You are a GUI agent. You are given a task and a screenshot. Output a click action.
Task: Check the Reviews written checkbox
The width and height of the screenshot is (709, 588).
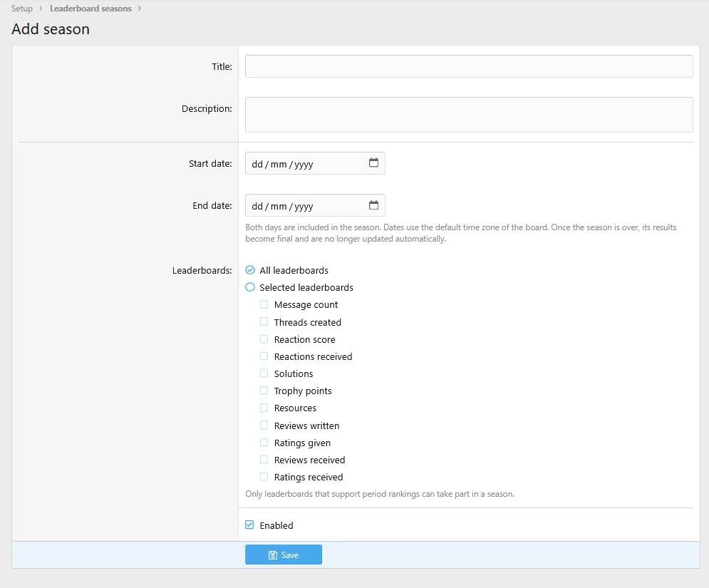coord(264,425)
